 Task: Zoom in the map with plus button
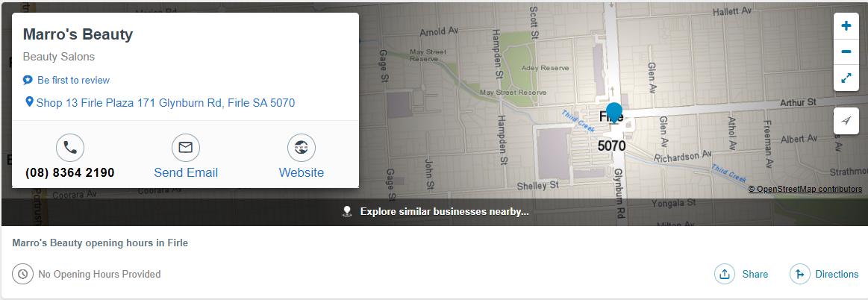(846, 26)
